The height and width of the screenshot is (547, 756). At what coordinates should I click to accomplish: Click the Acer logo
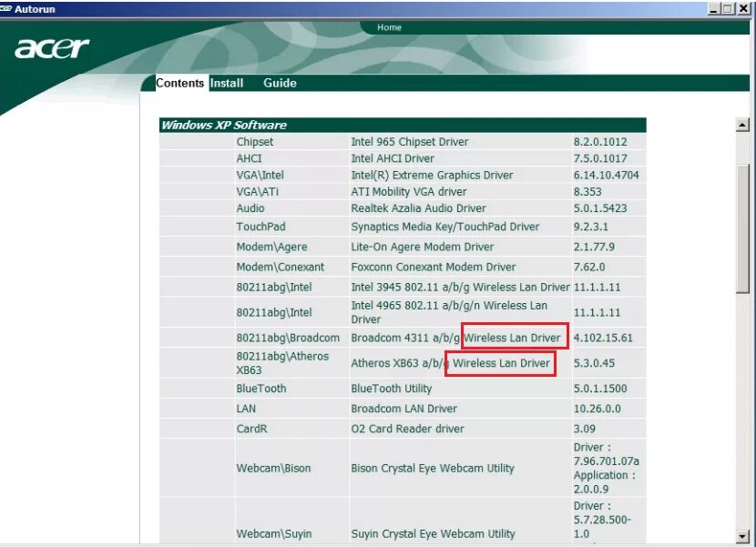pyautogui.click(x=52, y=48)
